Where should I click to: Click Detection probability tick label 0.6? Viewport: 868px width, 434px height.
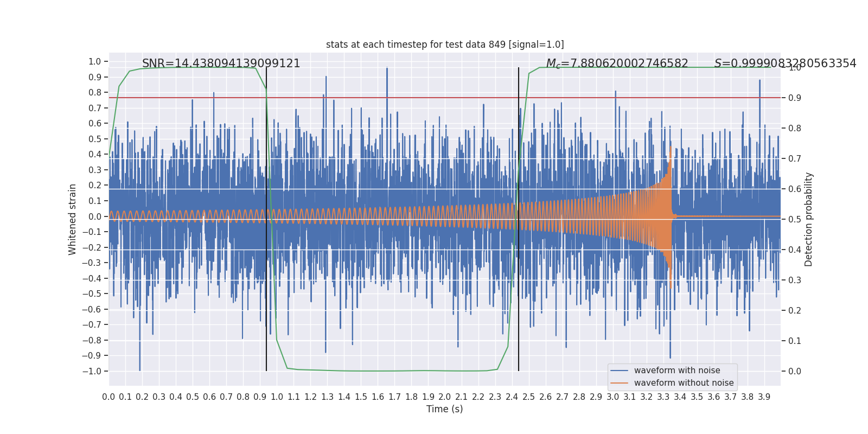click(x=795, y=189)
